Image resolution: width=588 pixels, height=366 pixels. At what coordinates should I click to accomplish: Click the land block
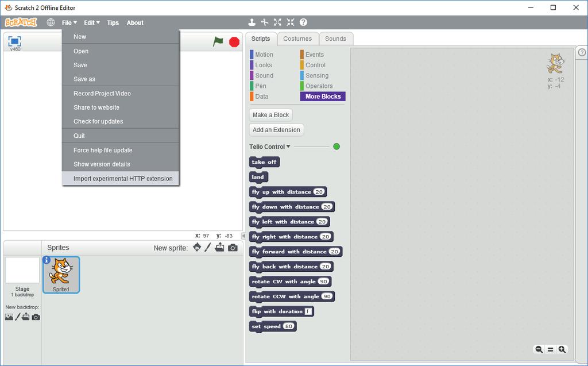[258, 177]
